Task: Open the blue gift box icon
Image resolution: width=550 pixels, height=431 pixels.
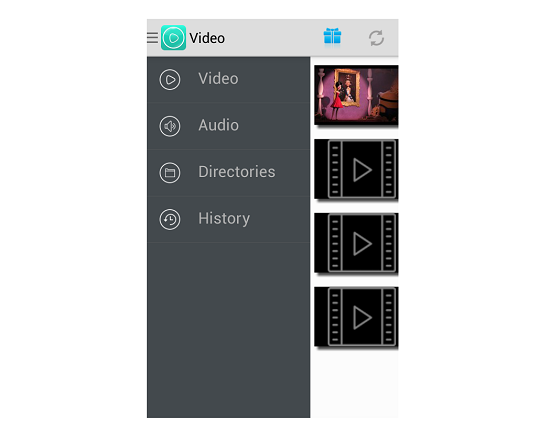Action: pyautogui.click(x=332, y=37)
